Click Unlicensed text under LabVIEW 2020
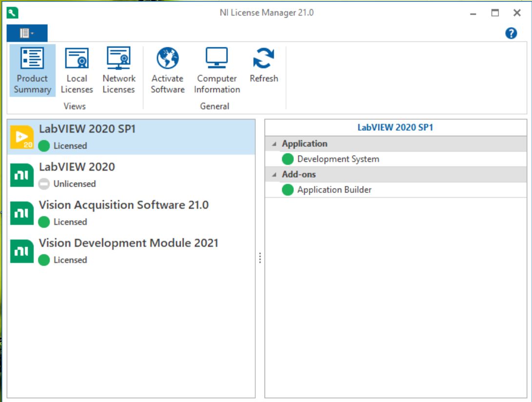Screen dimensions: 532x402 coord(75,184)
